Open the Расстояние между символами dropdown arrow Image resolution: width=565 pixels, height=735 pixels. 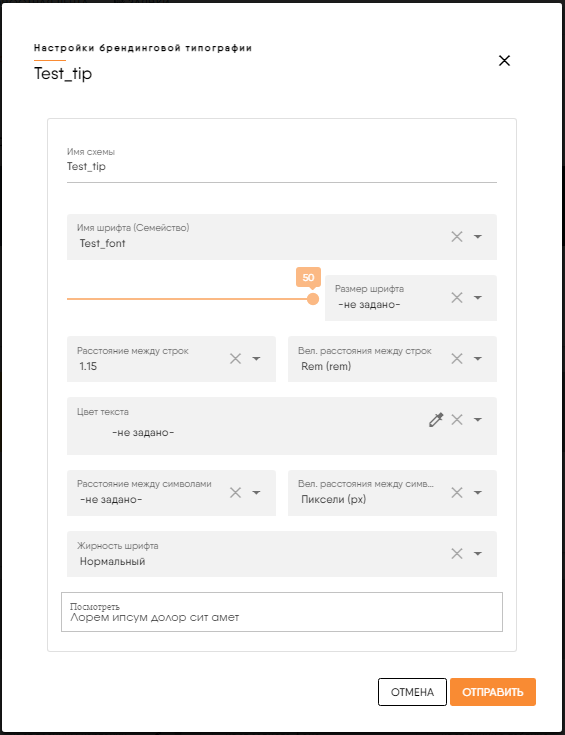pos(256,492)
